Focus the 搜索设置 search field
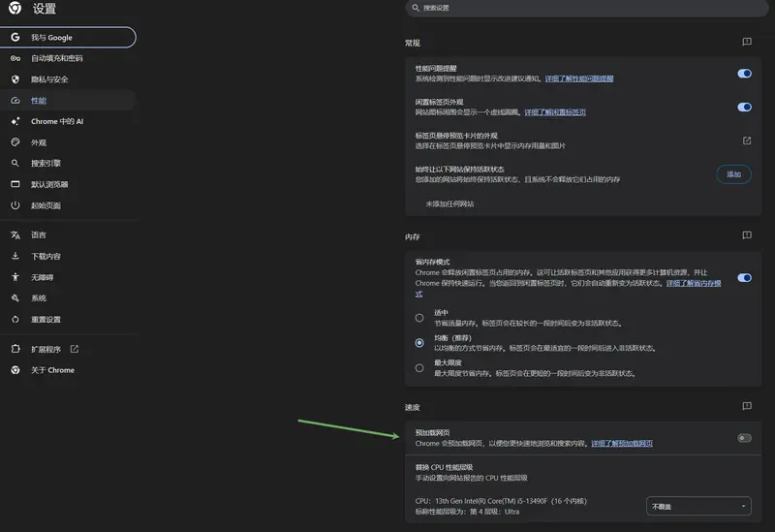775x532 pixels. (x=587, y=8)
